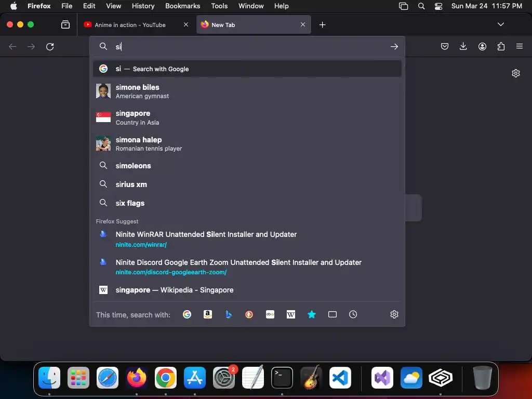Viewport: 532px width, 399px height.
Task: Close the New Tab tab
Action: [x=303, y=24]
